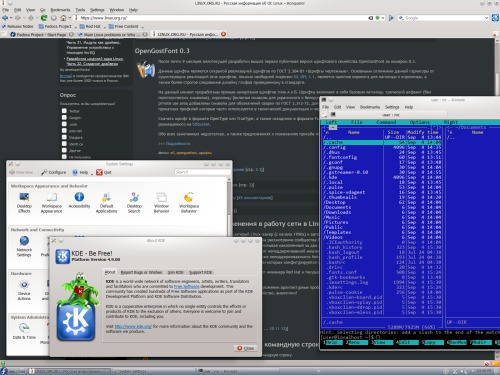Viewport: 500px width, 375px height.
Task: Open the Accessibility settings icon
Action: pyautogui.click(x=79, y=200)
